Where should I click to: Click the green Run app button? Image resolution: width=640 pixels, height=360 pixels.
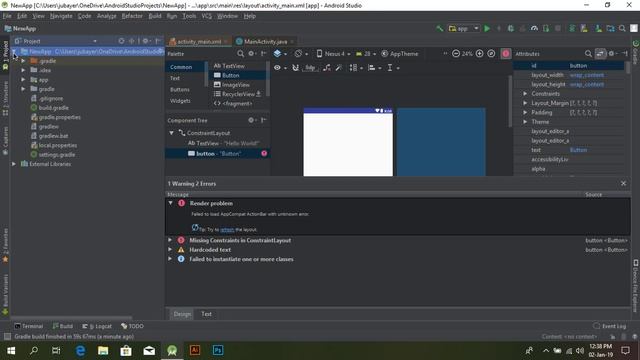[x=487, y=29]
